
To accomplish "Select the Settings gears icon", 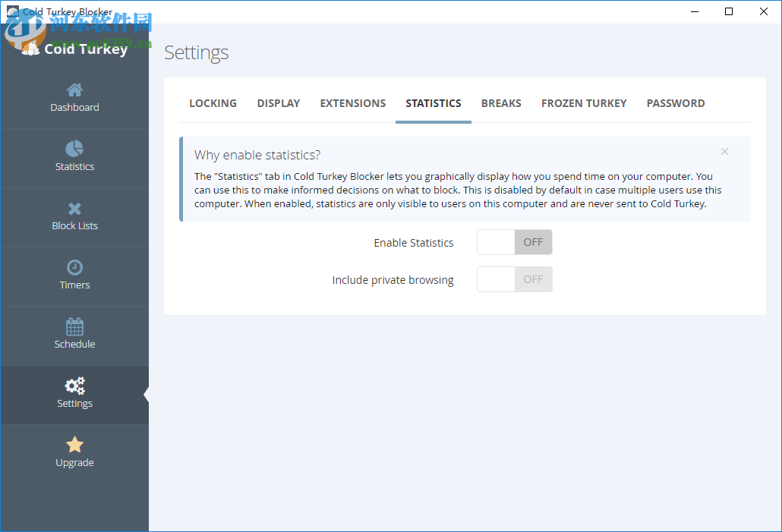I will point(75,386).
